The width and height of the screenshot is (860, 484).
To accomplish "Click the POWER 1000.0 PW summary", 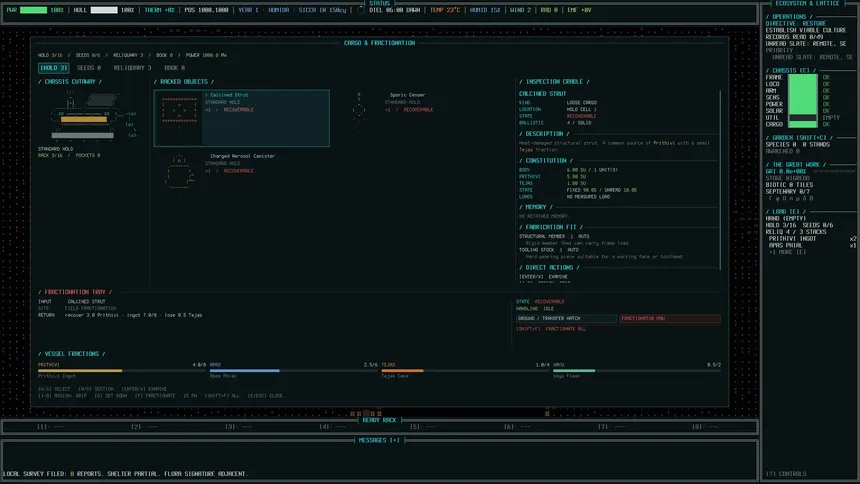I will tap(206, 55).
